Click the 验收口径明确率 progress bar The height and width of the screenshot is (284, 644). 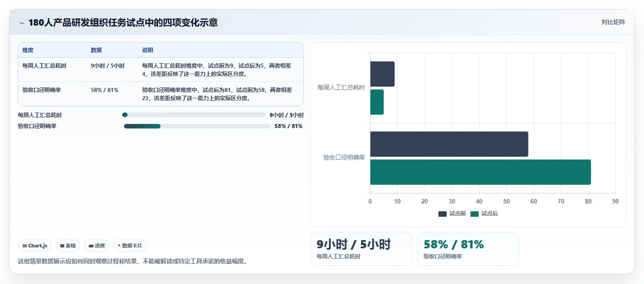[197, 126]
